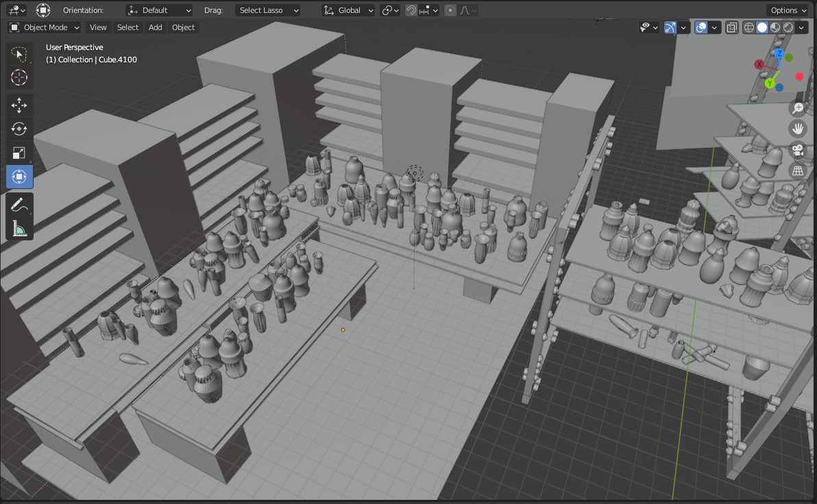Viewport: 817px width, 504px height.
Task: Click the red X axis gizmo handle
Action: pyautogui.click(x=759, y=64)
